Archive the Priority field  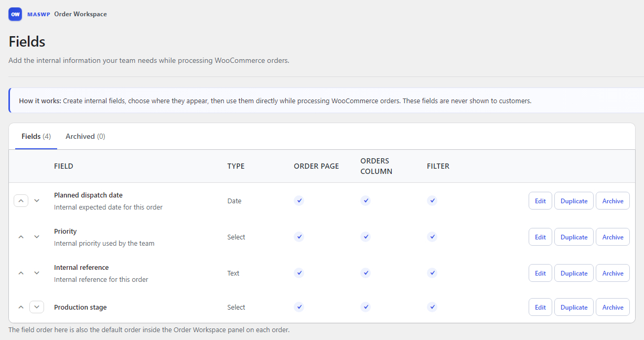click(x=613, y=237)
